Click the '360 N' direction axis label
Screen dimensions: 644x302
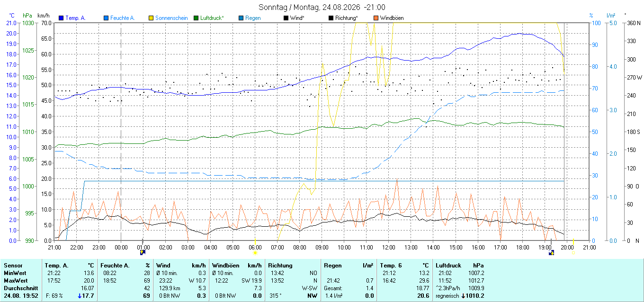tap(633, 23)
